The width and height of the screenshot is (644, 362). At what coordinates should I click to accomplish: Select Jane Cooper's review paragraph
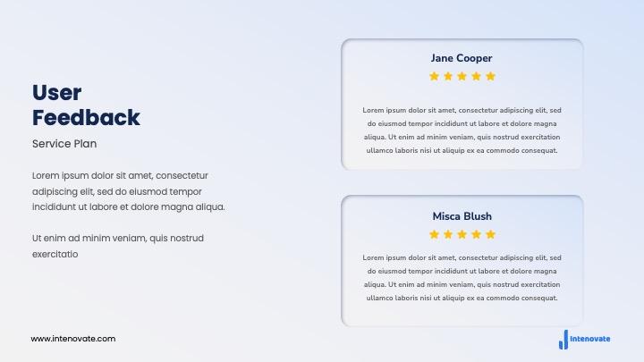pos(462,130)
